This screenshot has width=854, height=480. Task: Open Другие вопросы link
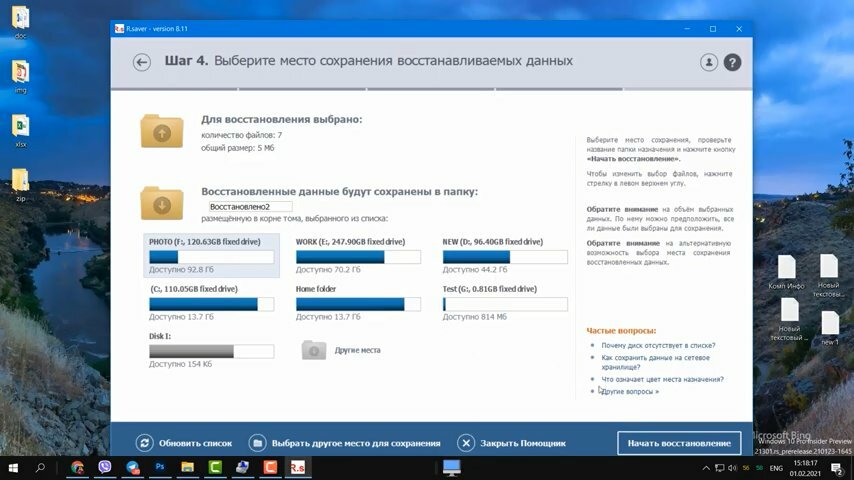630,391
